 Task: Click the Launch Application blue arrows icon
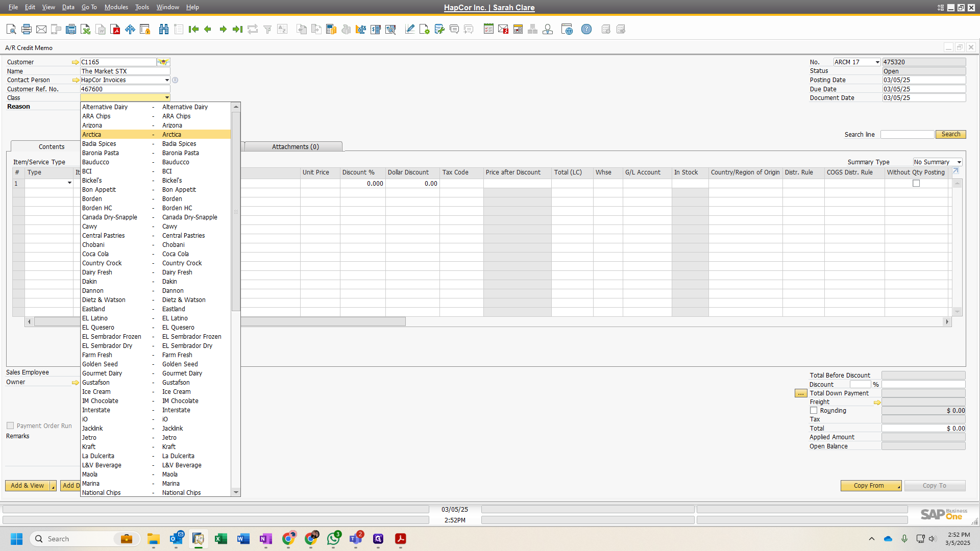pos(130,30)
